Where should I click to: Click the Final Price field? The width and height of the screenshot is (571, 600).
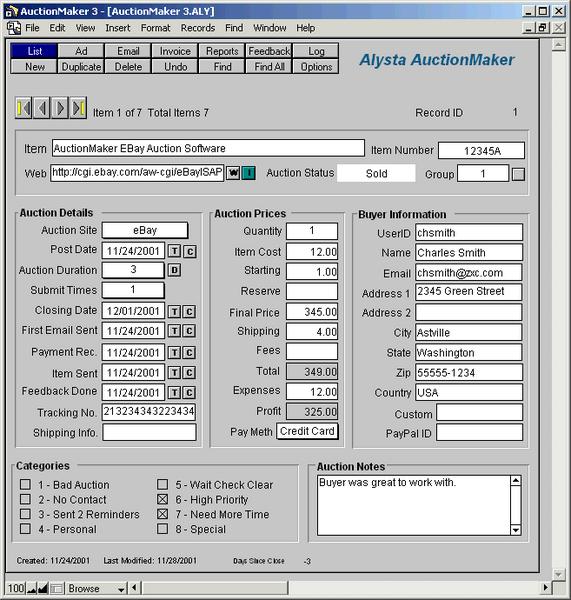[312, 312]
